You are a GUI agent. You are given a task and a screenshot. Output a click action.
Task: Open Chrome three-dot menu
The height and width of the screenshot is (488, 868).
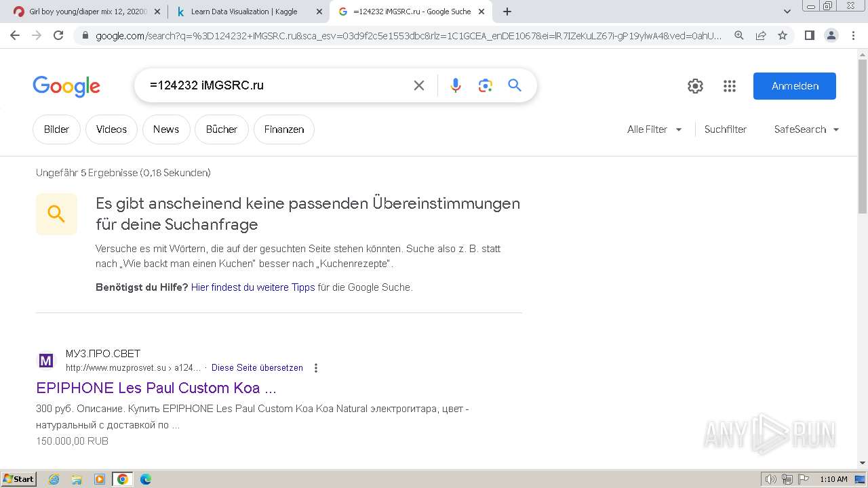point(853,36)
